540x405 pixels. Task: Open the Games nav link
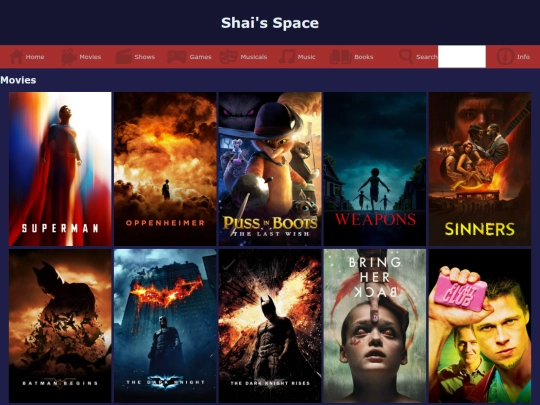[200, 57]
